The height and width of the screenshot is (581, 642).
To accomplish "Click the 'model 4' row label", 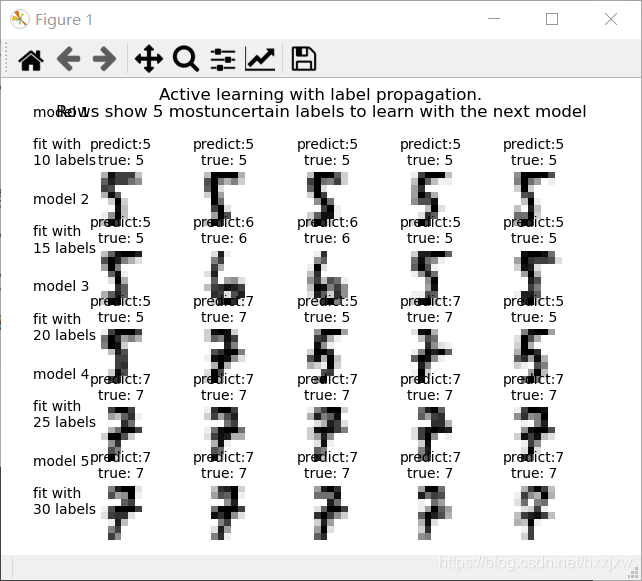I will (x=61, y=374).
